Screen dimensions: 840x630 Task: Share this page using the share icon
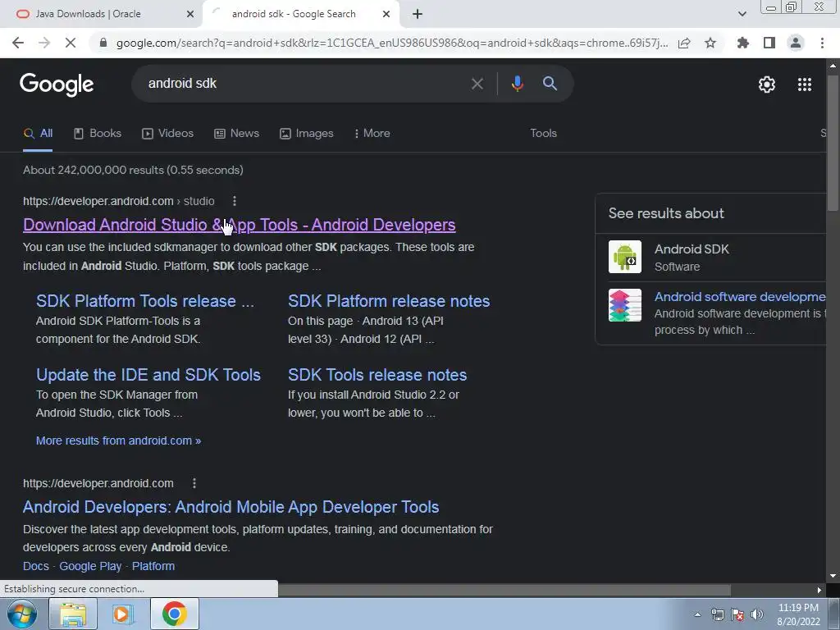[x=684, y=43]
